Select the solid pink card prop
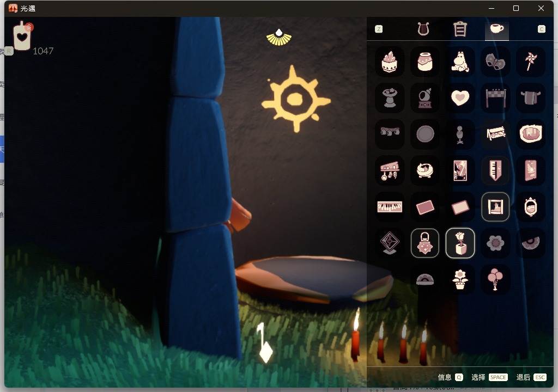 tap(531, 170)
